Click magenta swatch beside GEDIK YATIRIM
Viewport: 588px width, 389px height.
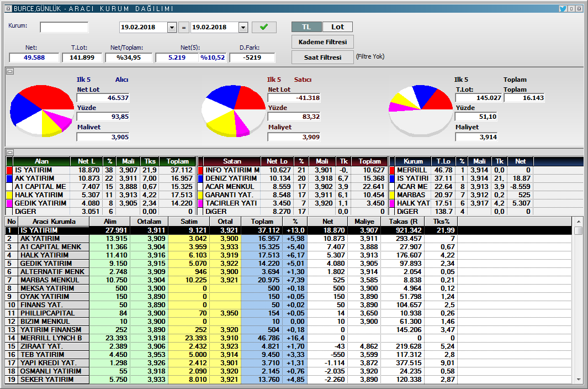[10, 203]
